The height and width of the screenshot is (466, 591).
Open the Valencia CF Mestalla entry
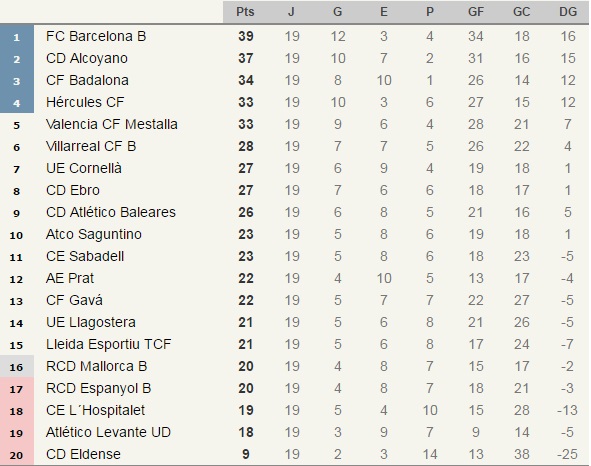(x=112, y=124)
